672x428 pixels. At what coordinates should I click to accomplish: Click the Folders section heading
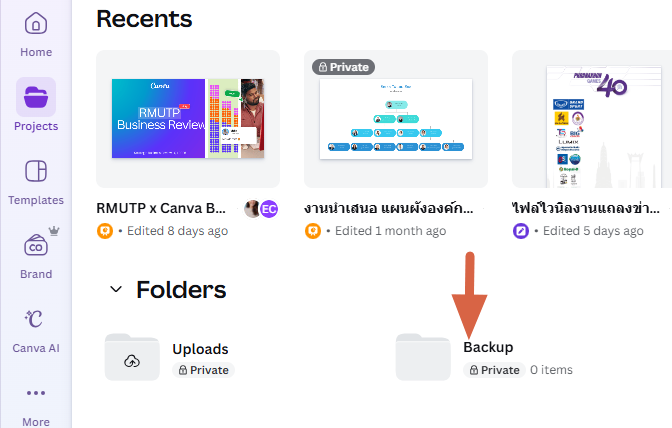tap(181, 290)
